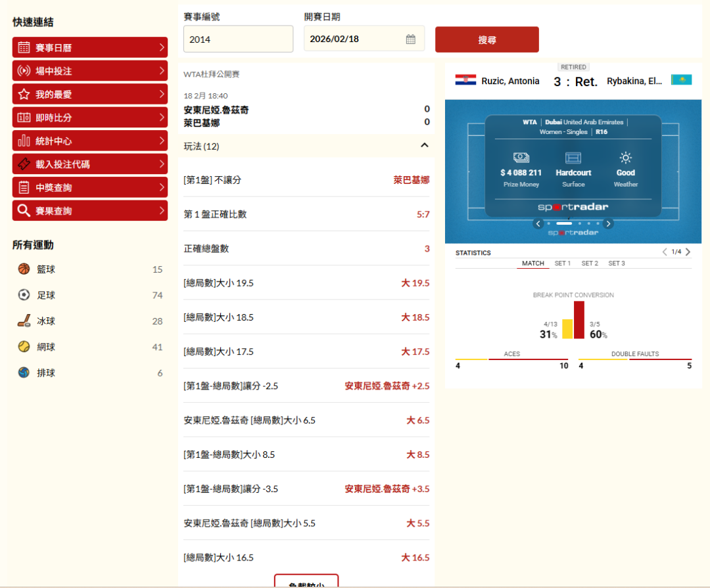Show previous slide in match info carousel
The width and height of the screenshot is (710, 588).
(x=538, y=223)
